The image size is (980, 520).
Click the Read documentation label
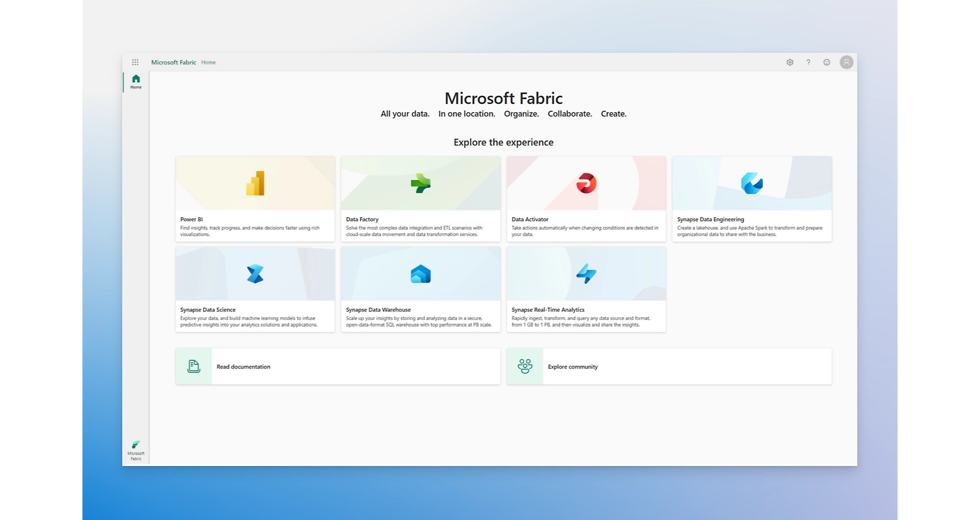[x=243, y=367]
